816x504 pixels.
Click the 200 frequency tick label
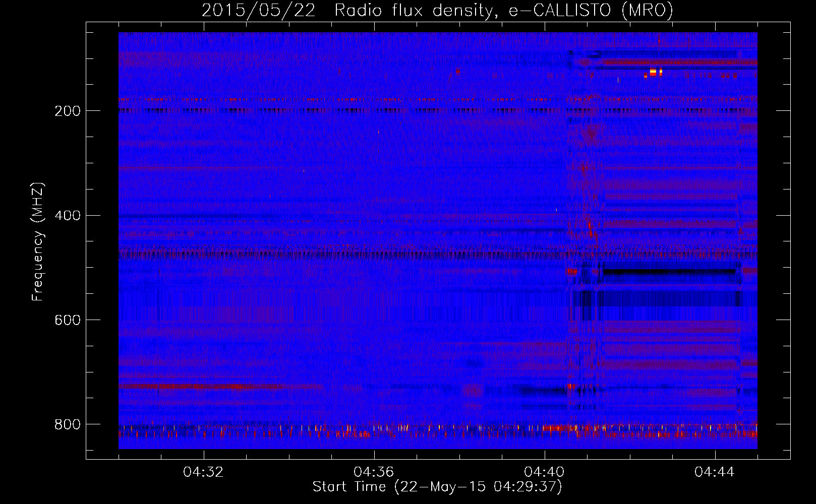(x=68, y=111)
